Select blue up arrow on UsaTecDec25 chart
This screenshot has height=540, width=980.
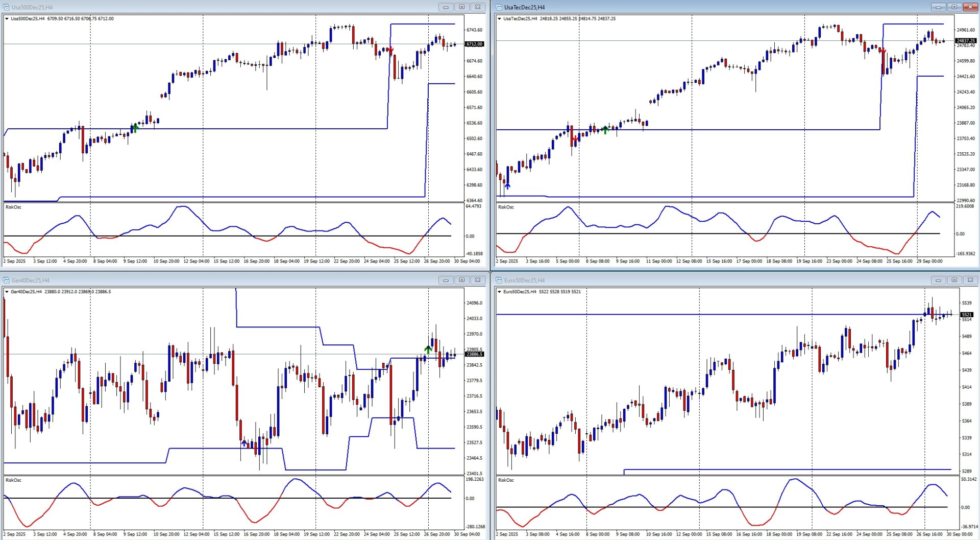[507, 185]
